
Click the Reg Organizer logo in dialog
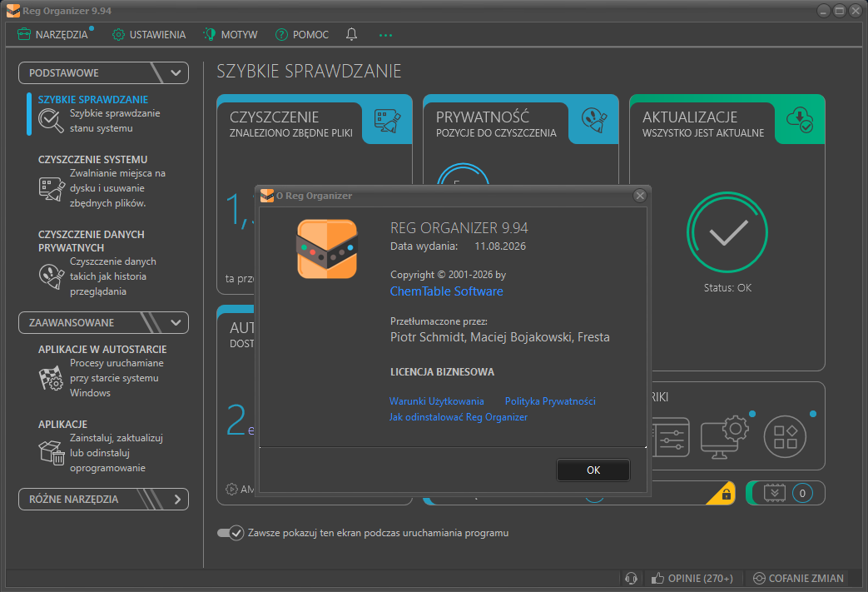click(x=327, y=249)
